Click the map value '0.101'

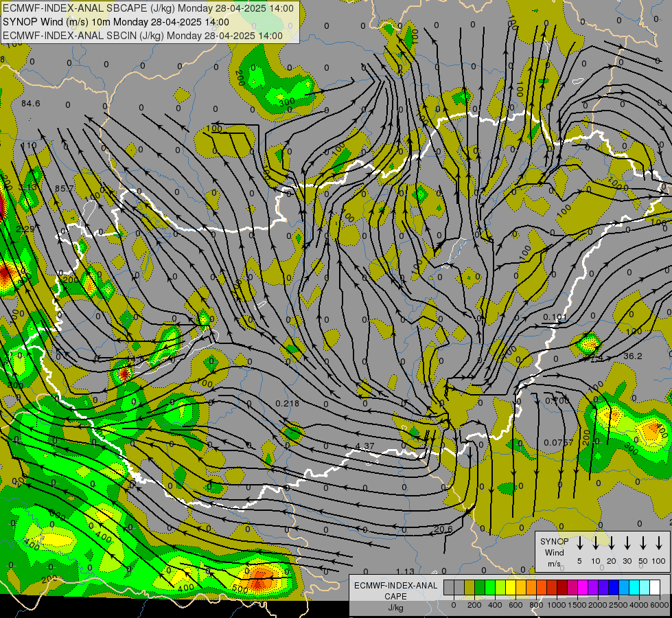pyautogui.click(x=555, y=317)
